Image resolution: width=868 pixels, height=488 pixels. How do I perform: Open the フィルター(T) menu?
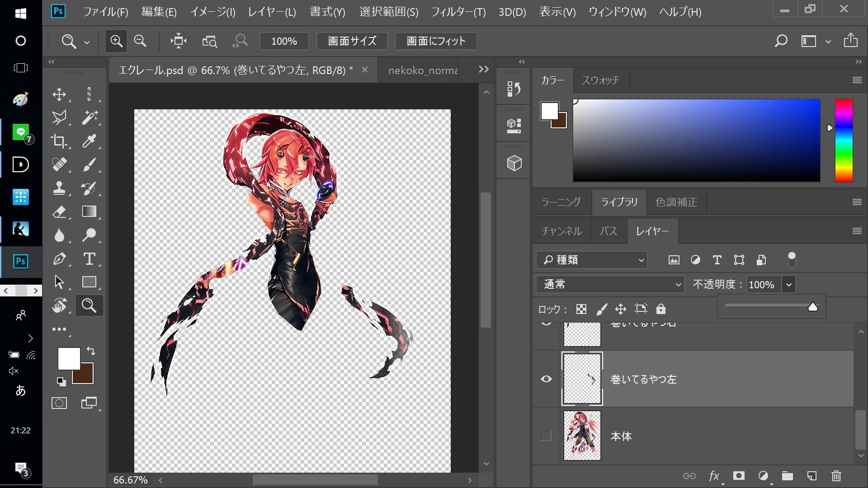pos(458,12)
